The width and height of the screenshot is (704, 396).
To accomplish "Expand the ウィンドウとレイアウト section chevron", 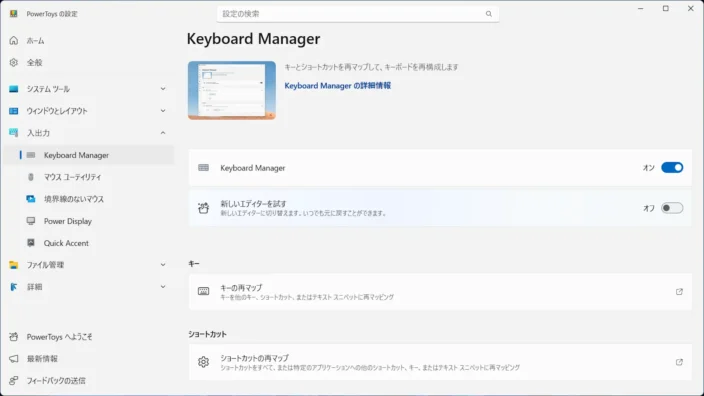I will (x=163, y=111).
